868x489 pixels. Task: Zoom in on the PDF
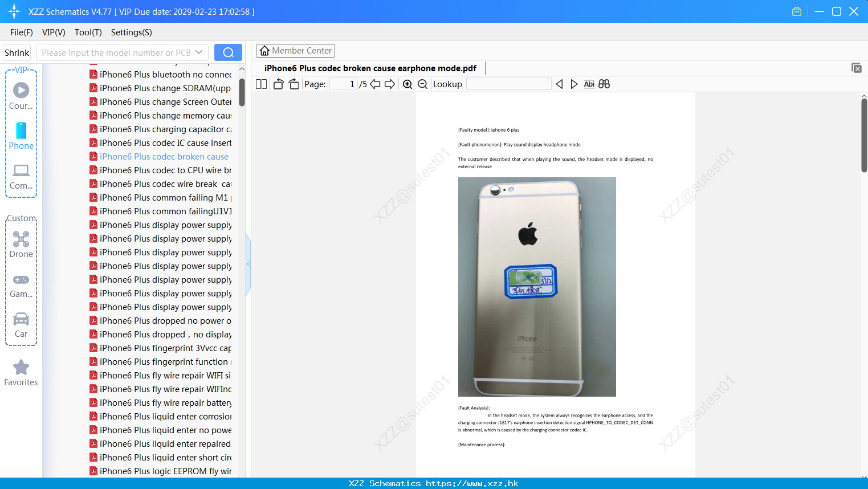pyautogui.click(x=407, y=84)
